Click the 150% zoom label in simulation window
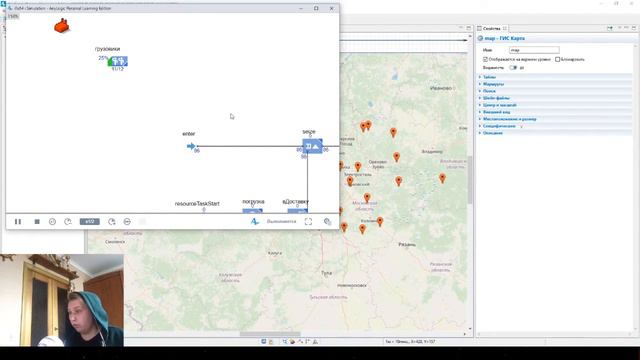 pos(13,16)
